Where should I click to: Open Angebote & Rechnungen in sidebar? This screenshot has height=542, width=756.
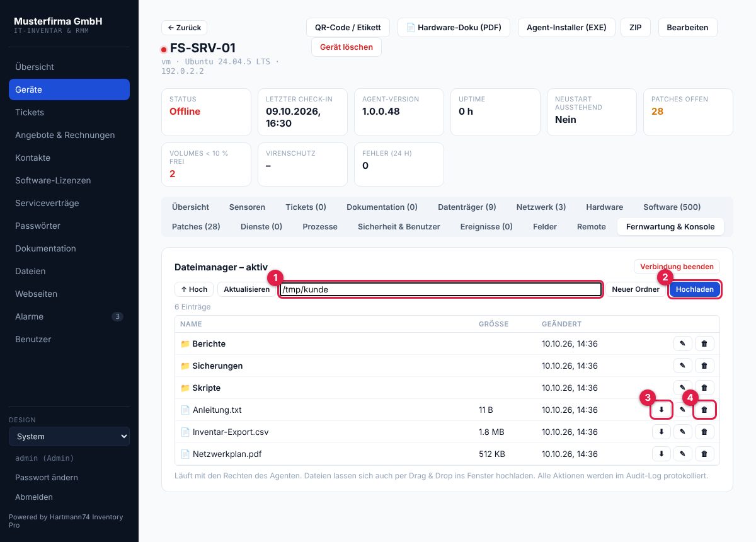pos(69,135)
